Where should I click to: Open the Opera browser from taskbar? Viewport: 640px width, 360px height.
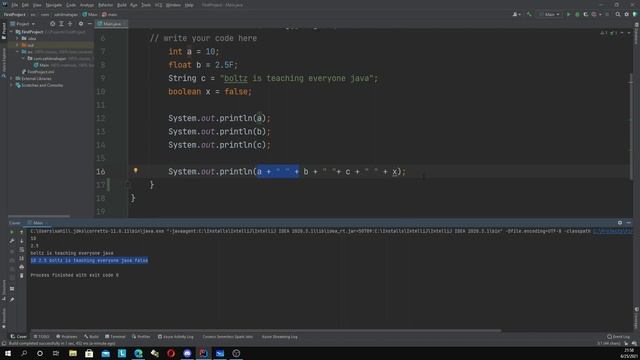pyautogui.click(x=171, y=353)
